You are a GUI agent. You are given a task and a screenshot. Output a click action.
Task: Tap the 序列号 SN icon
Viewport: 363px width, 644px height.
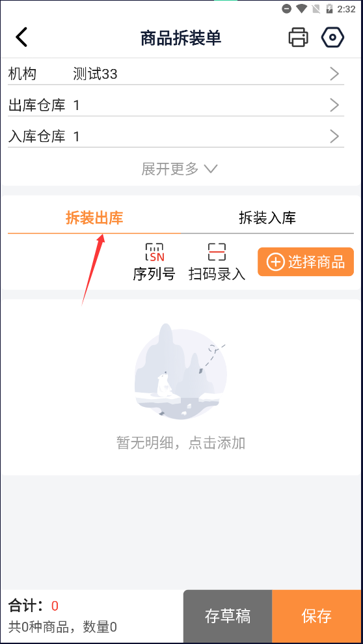tap(154, 252)
